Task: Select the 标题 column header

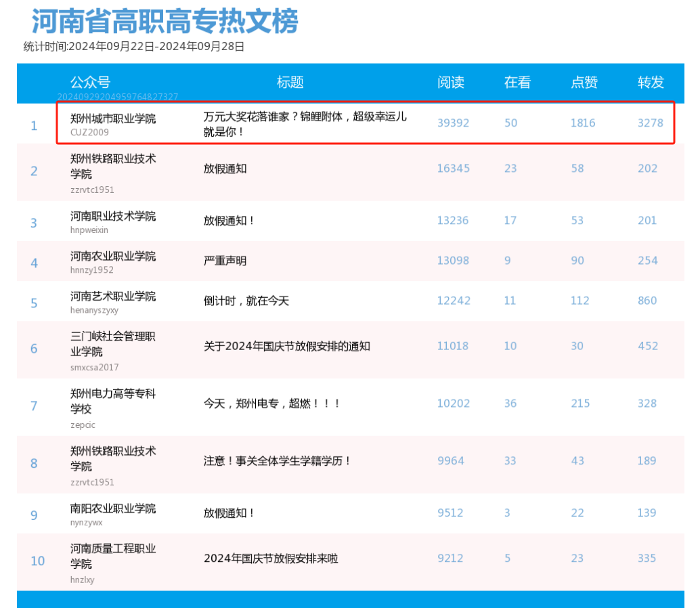Action: coord(289,82)
